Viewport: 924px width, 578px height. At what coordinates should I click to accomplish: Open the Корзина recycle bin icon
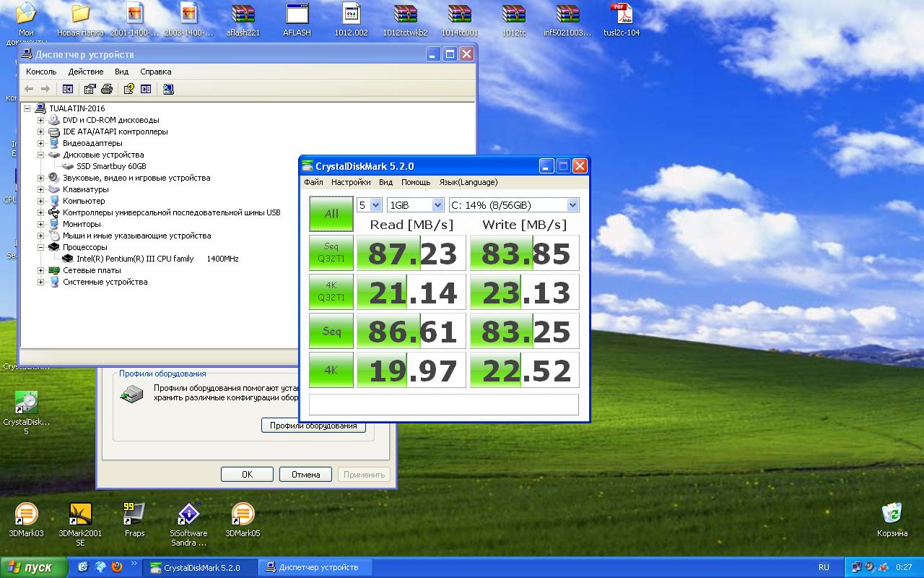(x=892, y=514)
